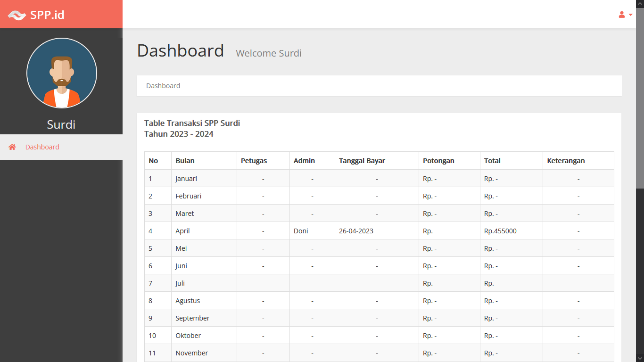The height and width of the screenshot is (362, 644).
Task: Click the user profile icon in top bar
Action: (x=622, y=15)
